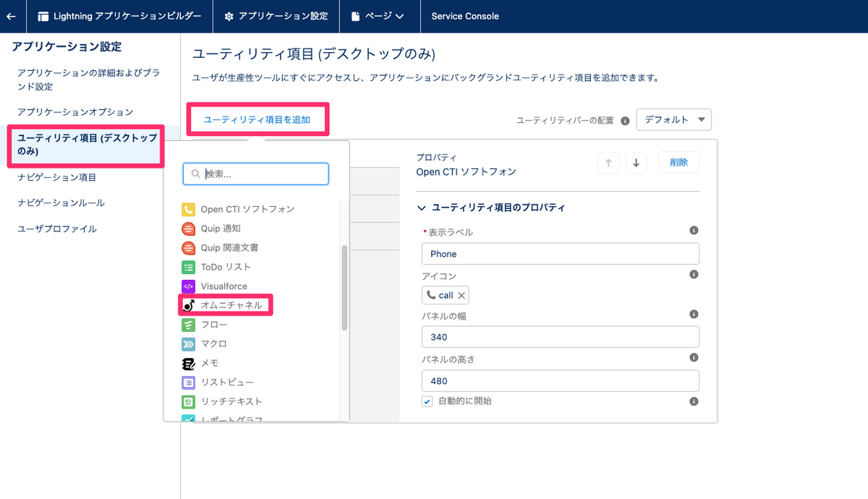Click the utility item list scrollbar

(x=344, y=288)
